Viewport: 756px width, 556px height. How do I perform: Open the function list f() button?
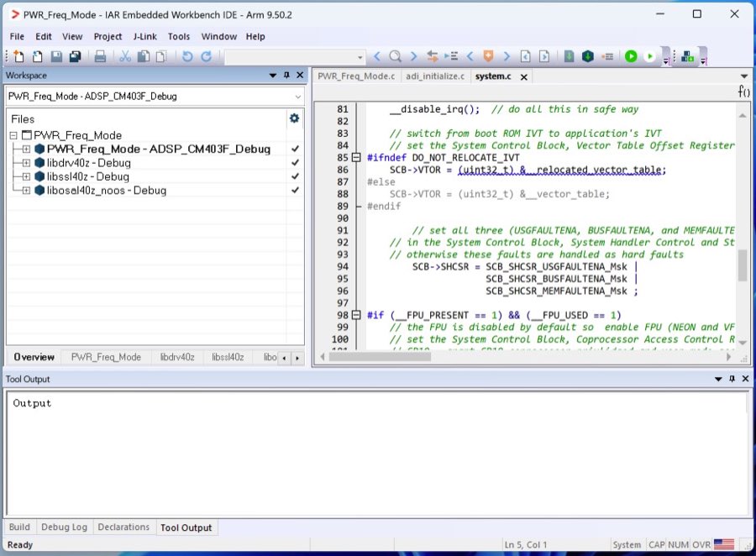pyautogui.click(x=743, y=91)
